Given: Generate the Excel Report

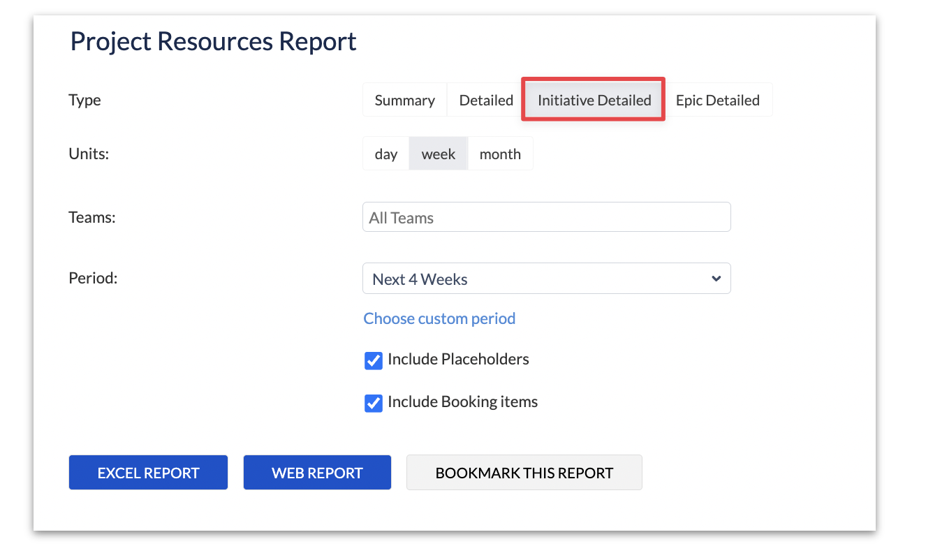Looking at the screenshot, I should (x=148, y=473).
